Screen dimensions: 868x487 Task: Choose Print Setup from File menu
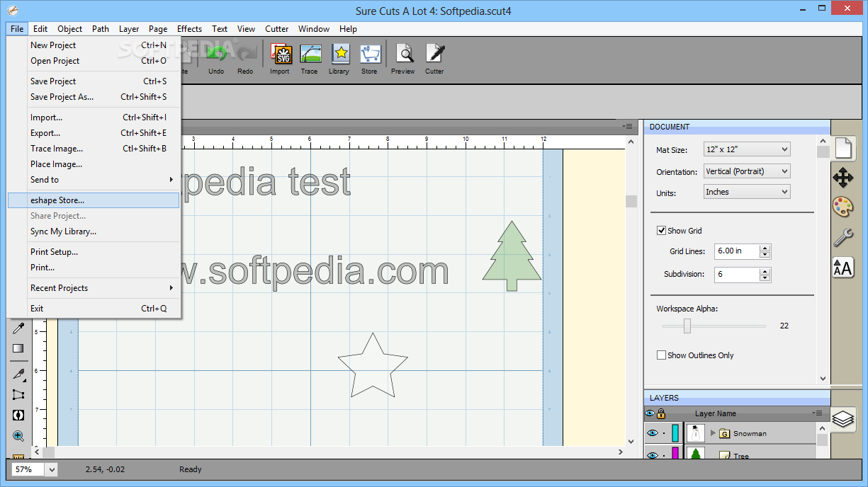[94, 252]
